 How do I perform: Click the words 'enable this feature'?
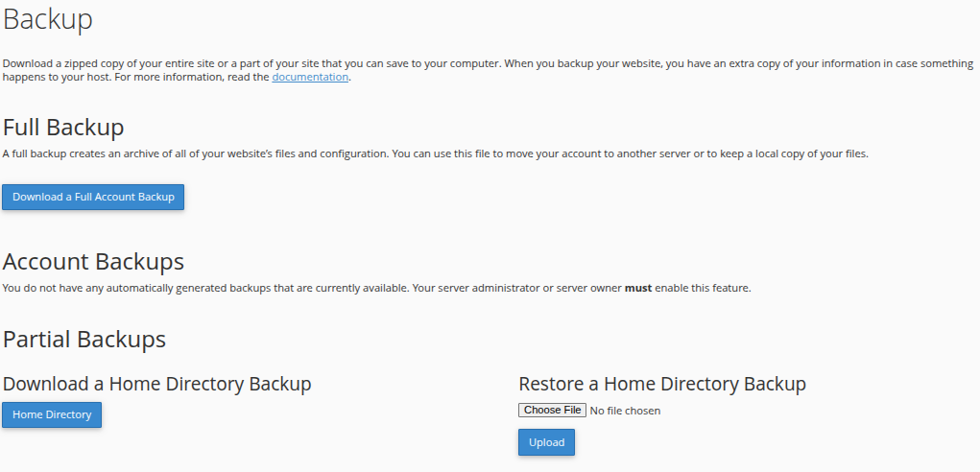pyautogui.click(x=702, y=289)
